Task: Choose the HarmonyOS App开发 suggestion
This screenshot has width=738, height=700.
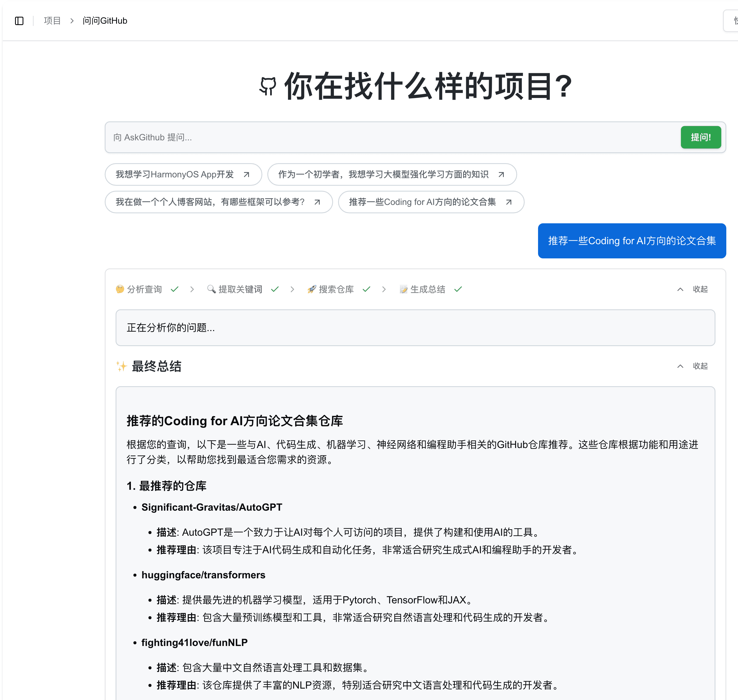Action: 183,174
